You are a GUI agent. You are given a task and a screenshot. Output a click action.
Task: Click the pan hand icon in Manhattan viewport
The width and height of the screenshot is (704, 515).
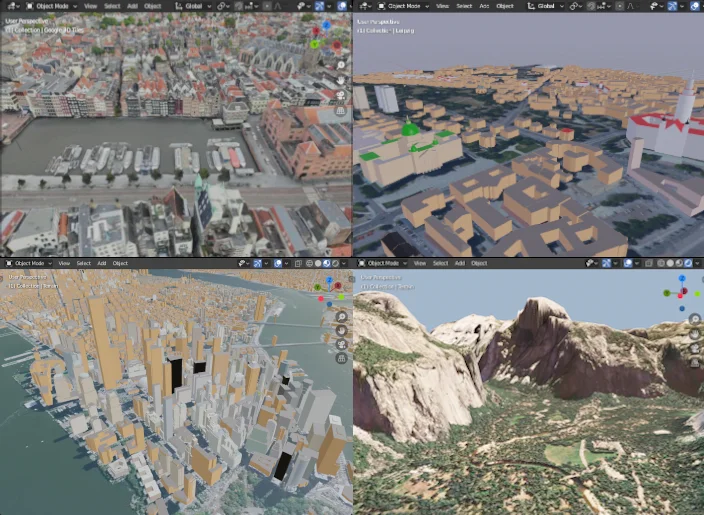click(341, 330)
